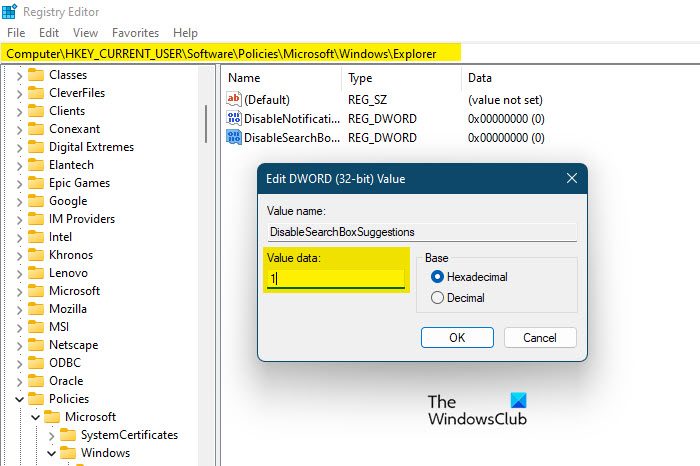Cancel the Edit DWORD dialog
Viewport: 700px width, 466px height.
540,337
